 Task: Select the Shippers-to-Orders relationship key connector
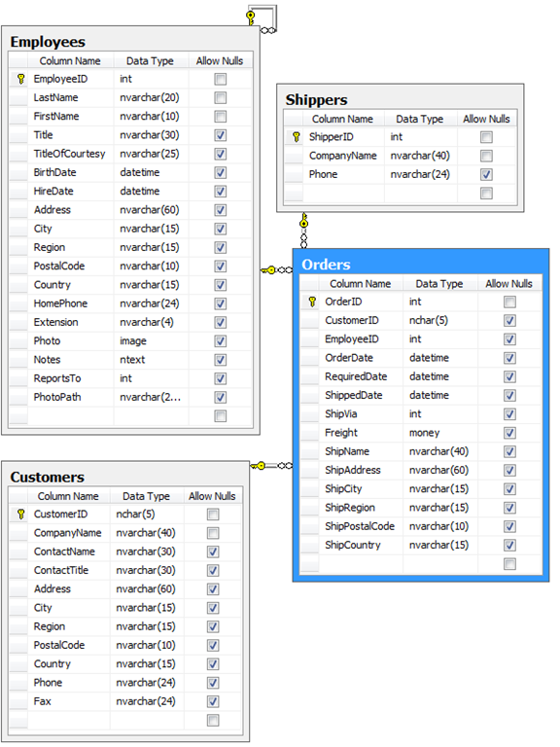click(303, 222)
